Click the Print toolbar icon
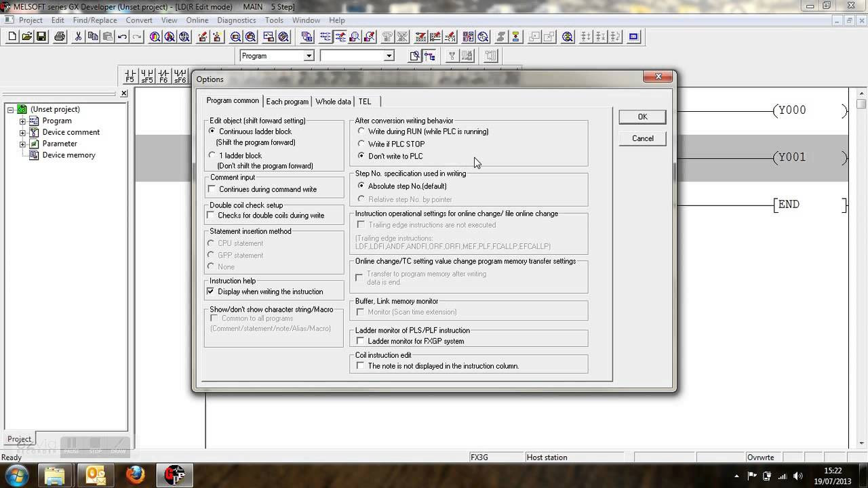Viewport: 868px width, 488px height. point(60,37)
